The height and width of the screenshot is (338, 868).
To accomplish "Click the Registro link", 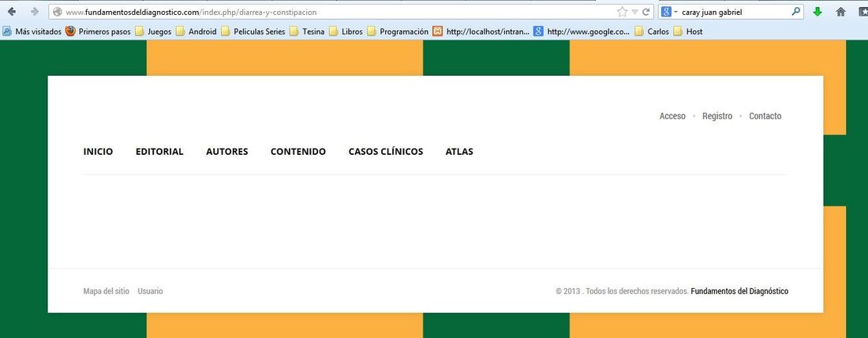I will (x=717, y=116).
